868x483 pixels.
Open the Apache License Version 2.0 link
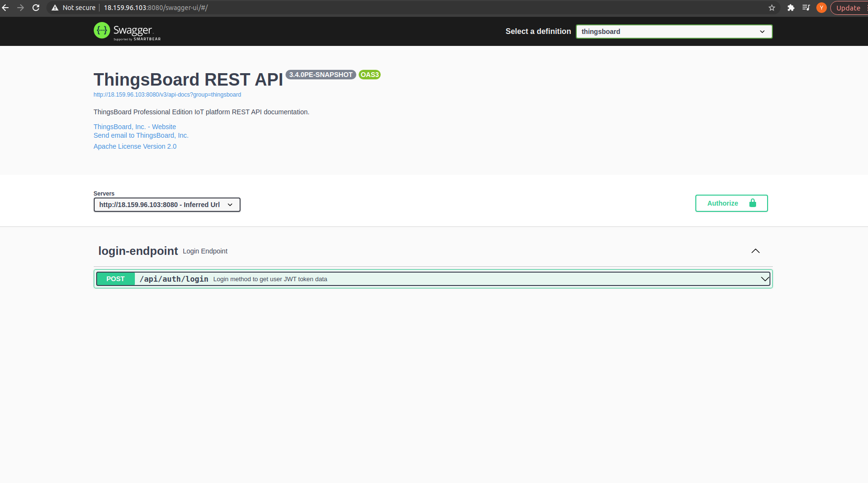click(x=135, y=146)
